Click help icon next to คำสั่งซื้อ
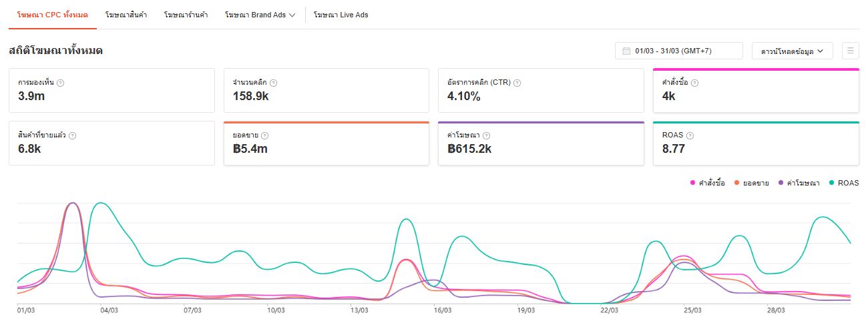Viewport: 868px width, 325px height. [x=695, y=83]
